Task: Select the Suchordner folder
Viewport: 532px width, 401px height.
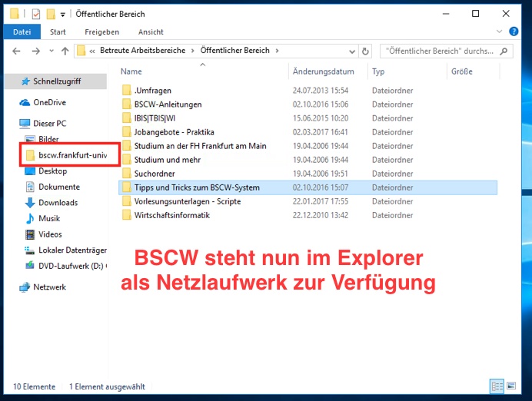Action: pyautogui.click(x=155, y=174)
